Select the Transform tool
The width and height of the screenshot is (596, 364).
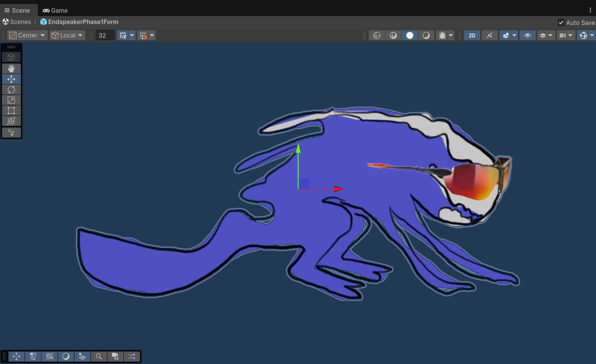(11, 121)
